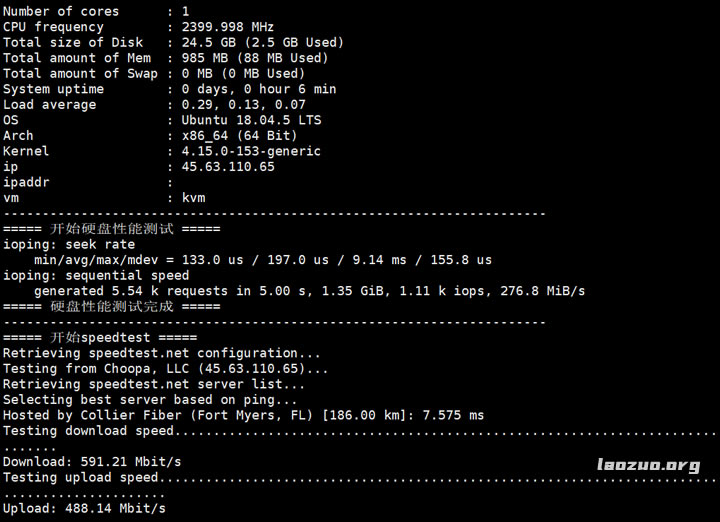Click the Upload 488.14 Mbit/s result
The image size is (720, 522).
coord(84,509)
